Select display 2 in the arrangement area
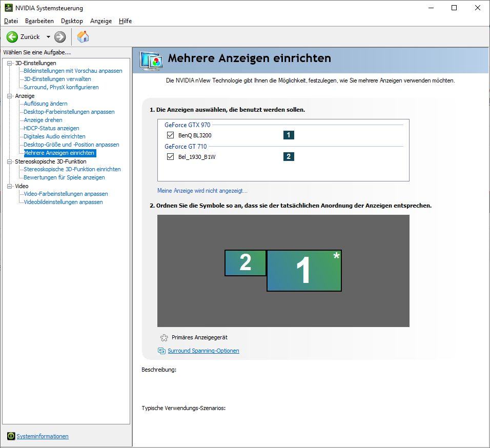490x448 pixels. (x=246, y=263)
